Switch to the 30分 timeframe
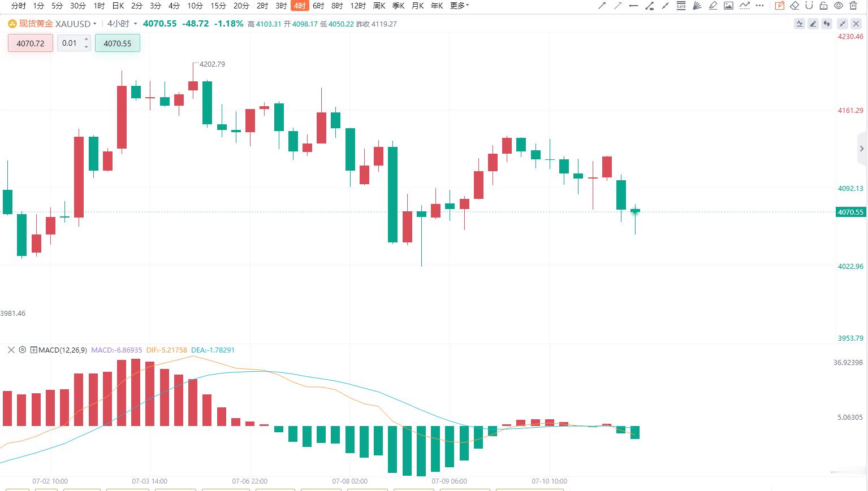 coord(78,6)
